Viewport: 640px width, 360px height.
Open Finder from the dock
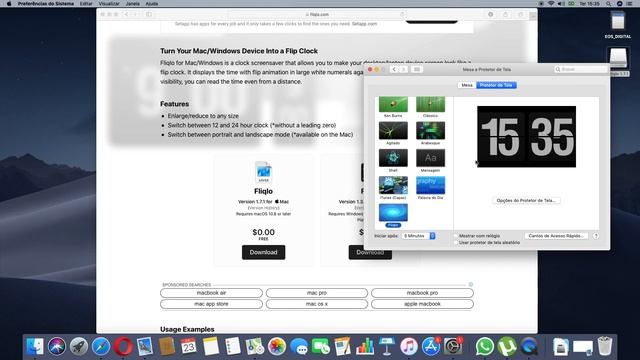35,347
